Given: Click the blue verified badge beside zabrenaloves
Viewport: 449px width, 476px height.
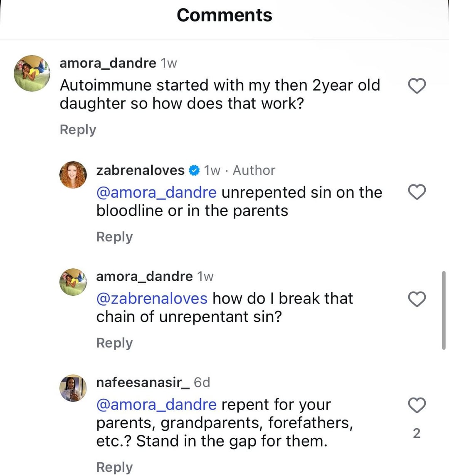Looking at the screenshot, I should 194,170.
